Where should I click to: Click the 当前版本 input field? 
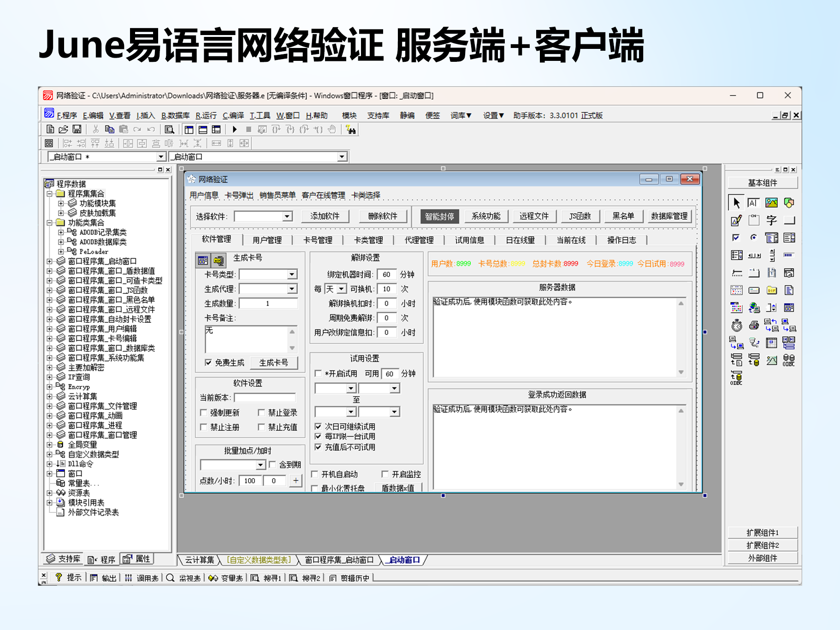(x=264, y=398)
